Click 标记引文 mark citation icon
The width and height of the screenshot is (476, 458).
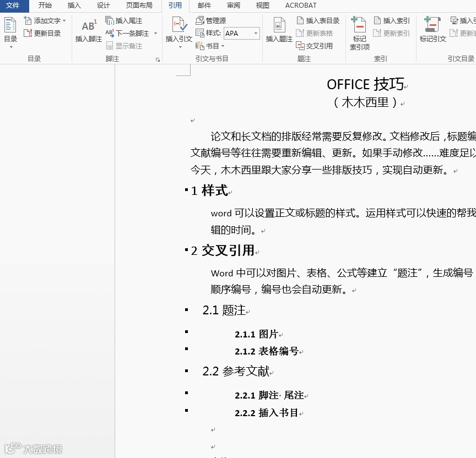432,24
